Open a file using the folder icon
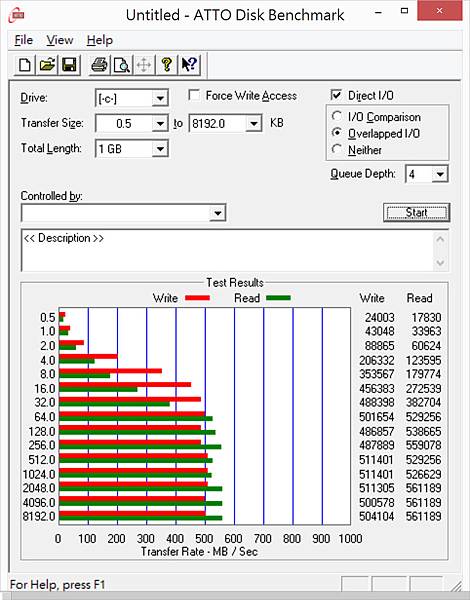Image resolution: width=470 pixels, height=600 pixels. point(47,65)
